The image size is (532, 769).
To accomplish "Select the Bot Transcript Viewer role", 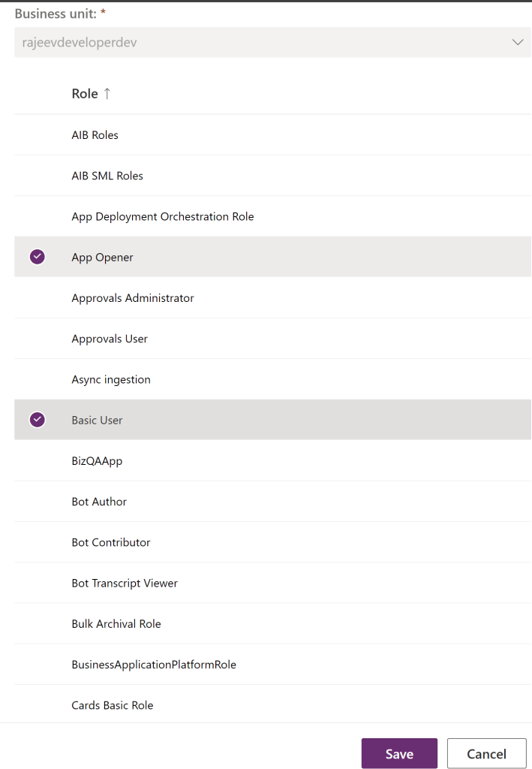I will (x=125, y=583).
